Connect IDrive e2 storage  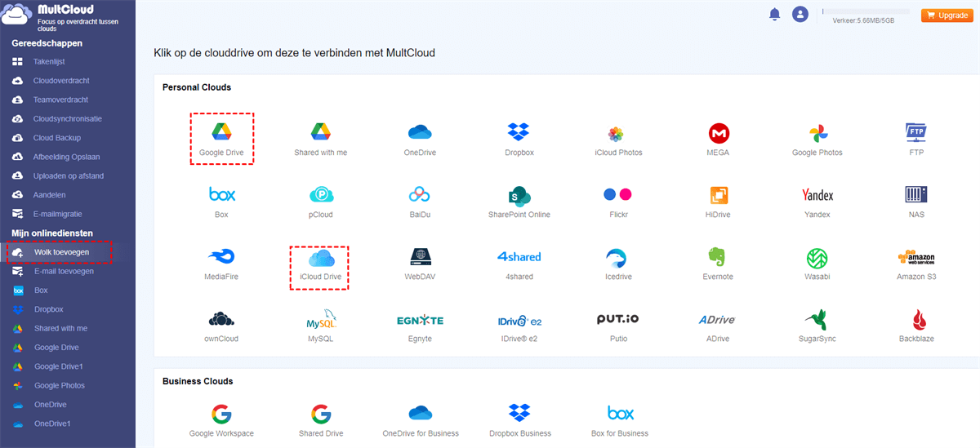tap(519, 320)
